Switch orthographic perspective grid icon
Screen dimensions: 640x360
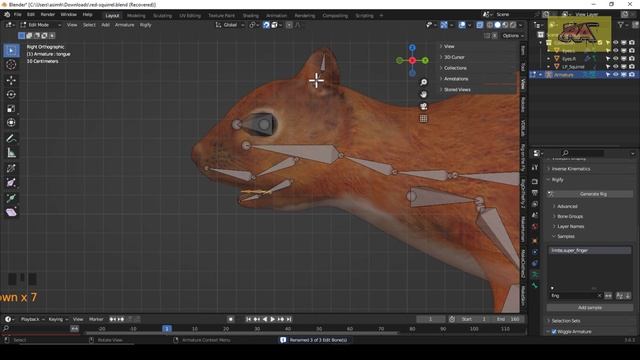(424, 119)
